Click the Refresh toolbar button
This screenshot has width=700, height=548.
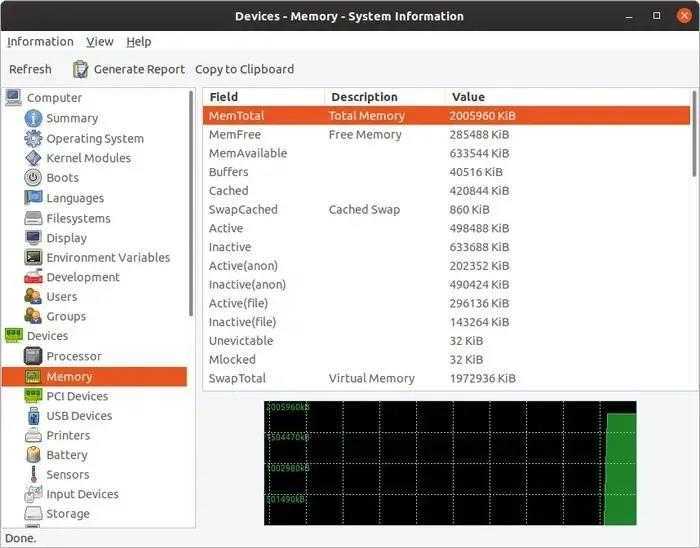point(30,69)
